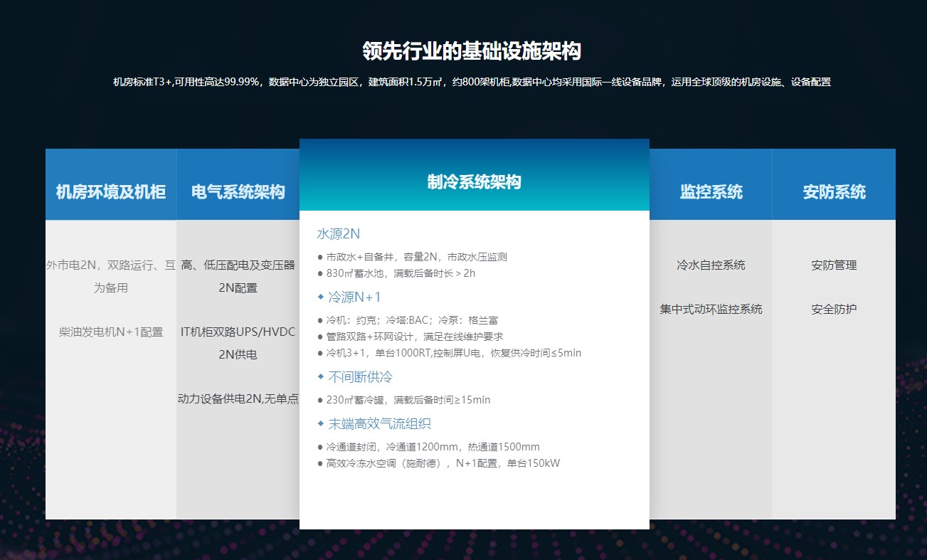Click the diamond bullet beside 冷源N+1
Screen dimensions: 927x560
pos(321,297)
